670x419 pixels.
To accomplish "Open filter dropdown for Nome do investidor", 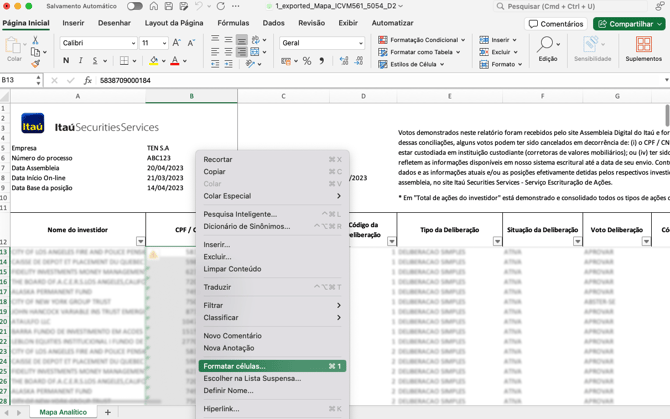I will (140, 241).
